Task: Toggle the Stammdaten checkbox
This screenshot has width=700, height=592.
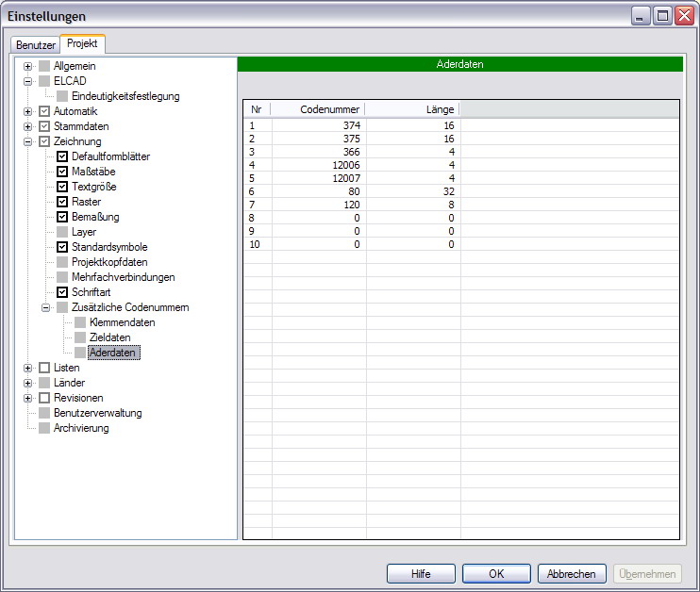Action: click(44, 126)
